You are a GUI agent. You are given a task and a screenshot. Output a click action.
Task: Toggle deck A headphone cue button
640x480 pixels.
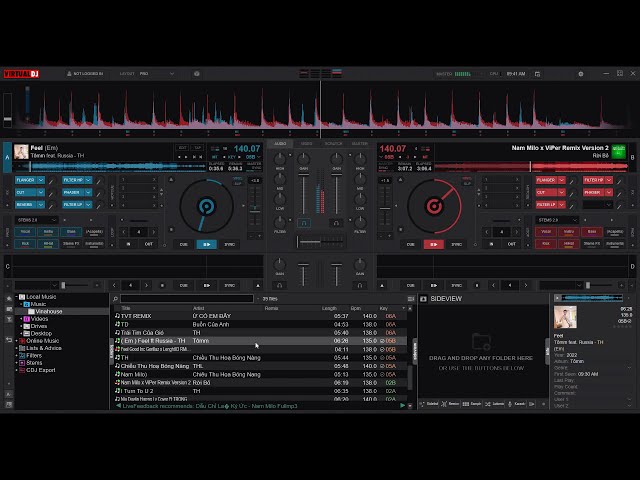point(304,223)
